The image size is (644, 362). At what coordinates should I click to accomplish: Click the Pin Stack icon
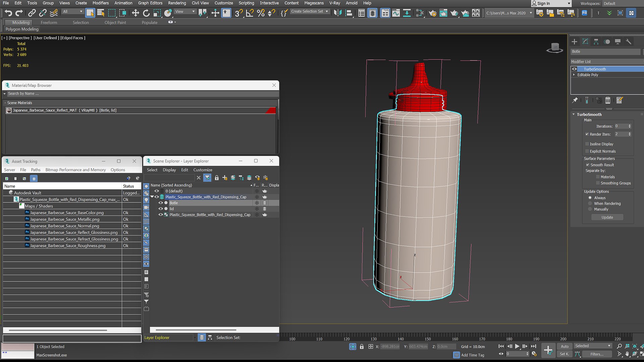pyautogui.click(x=575, y=100)
